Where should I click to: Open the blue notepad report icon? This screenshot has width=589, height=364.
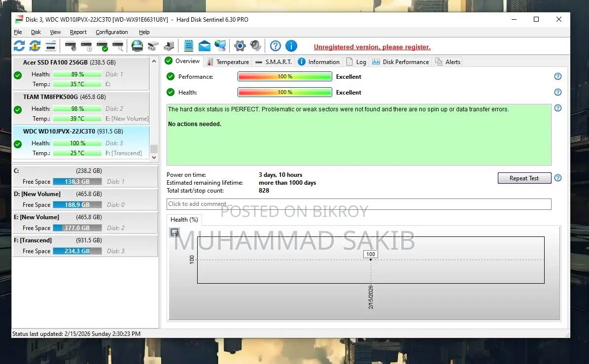(189, 46)
